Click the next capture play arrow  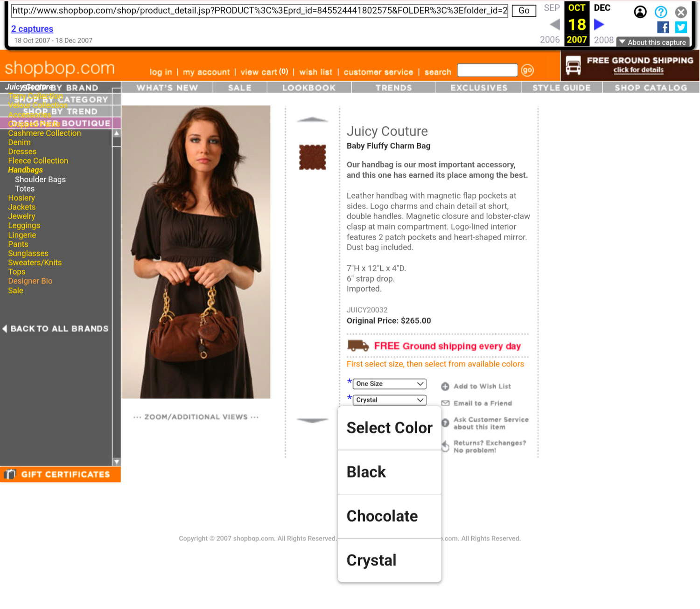599,25
